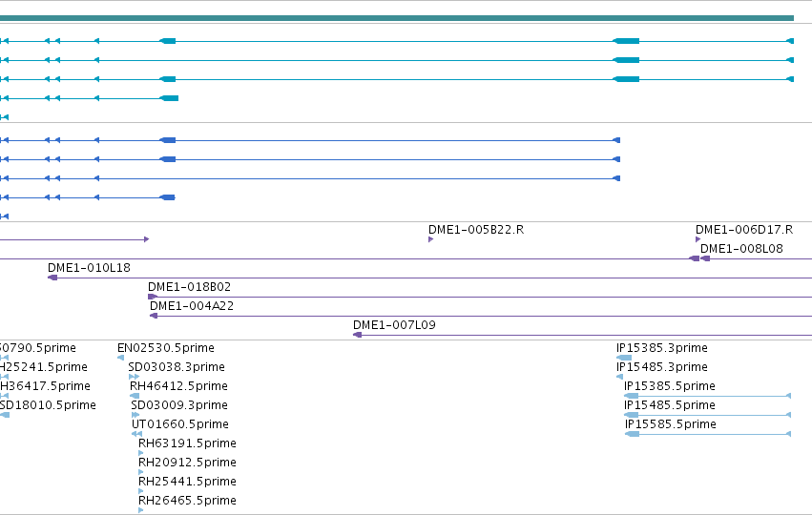Select the DME1-008L08 clone label
812x515 pixels.
coord(741,249)
